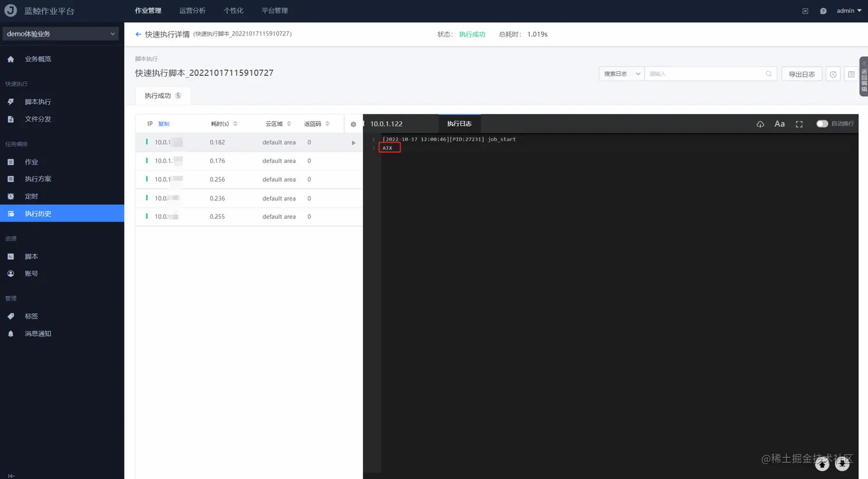Collapse the sidebar with the bottom-left arrow icon
868x479 pixels.
(11, 476)
